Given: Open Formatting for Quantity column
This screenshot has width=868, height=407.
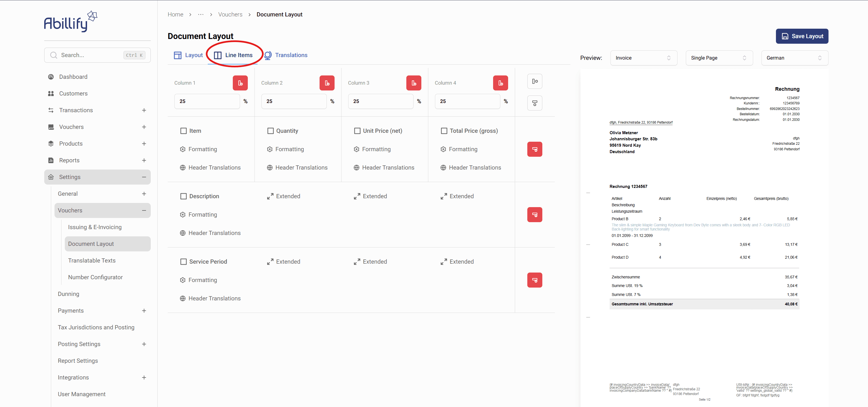Looking at the screenshot, I should tap(289, 149).
